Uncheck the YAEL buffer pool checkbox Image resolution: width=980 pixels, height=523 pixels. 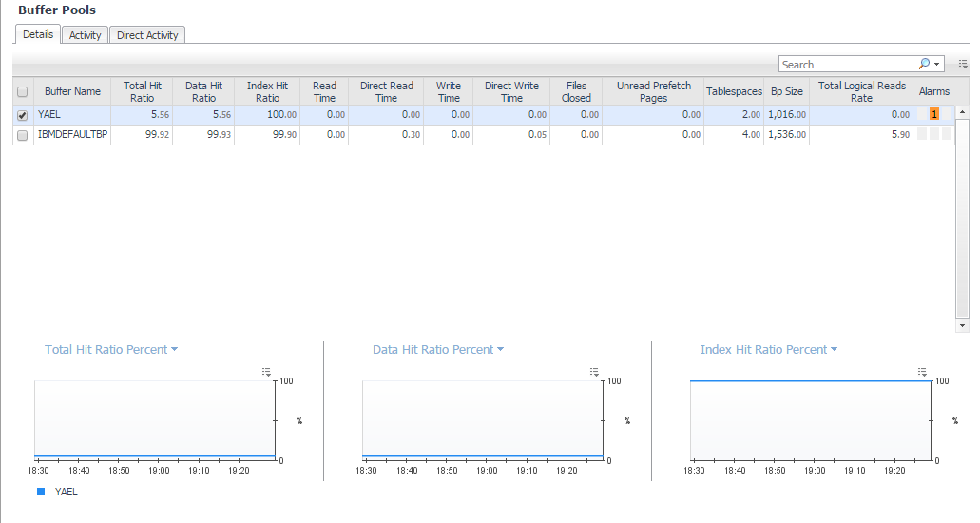(23, 115)
